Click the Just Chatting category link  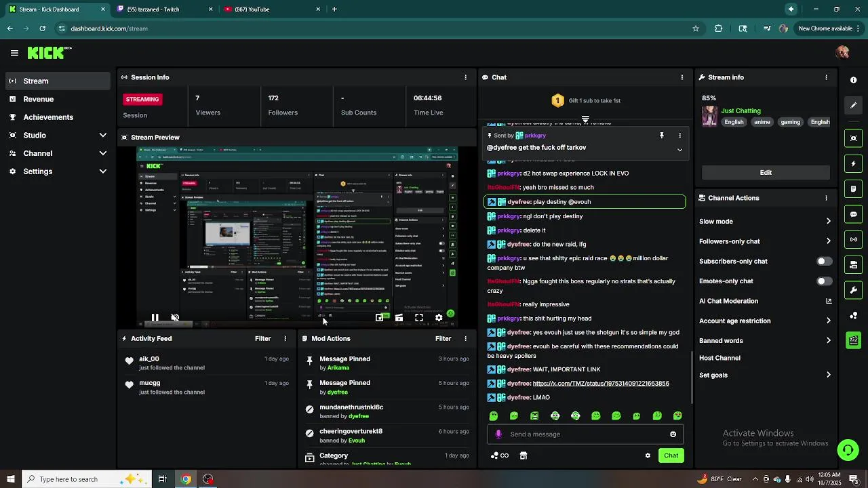coord(741,110)
